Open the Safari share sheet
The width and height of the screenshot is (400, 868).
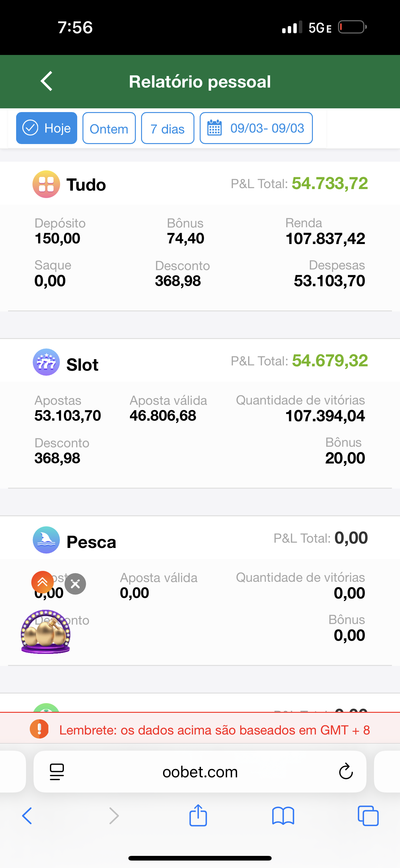tap(198, 816)
